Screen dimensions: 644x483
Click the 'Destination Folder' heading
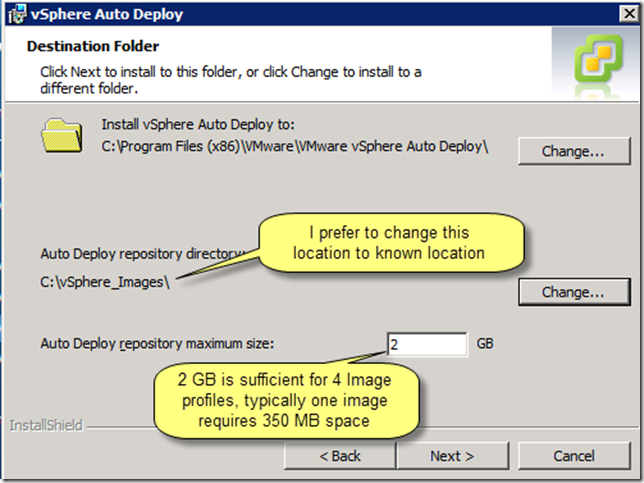(93, 46)
